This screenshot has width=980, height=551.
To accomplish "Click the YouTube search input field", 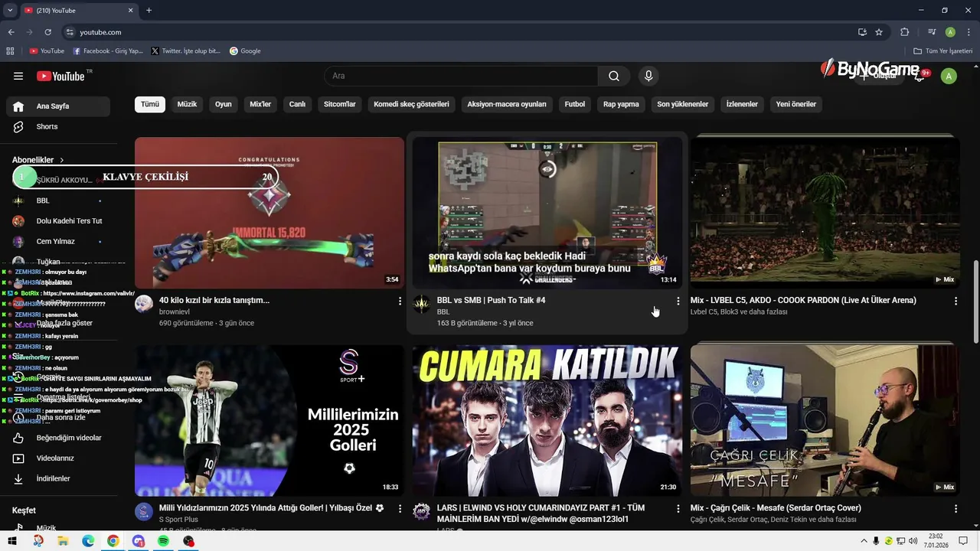I will click(x=461, y=76).
